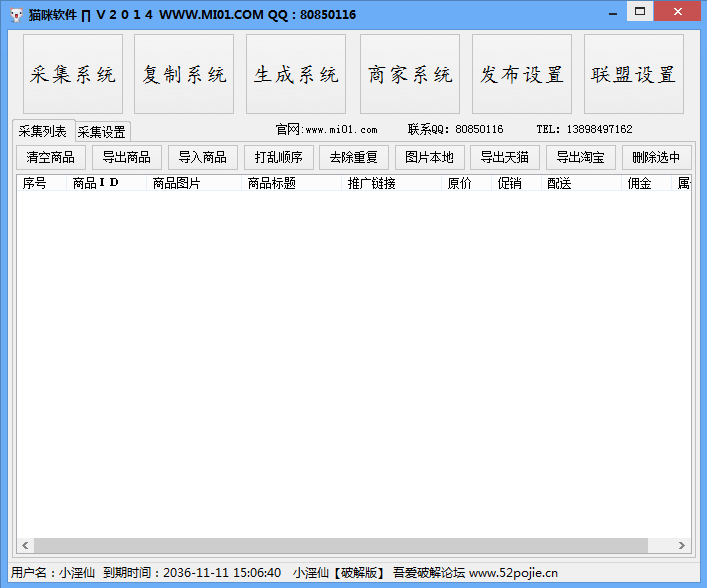Export to Tmall with 导出天猫
The width and height of the screenshot is (707, 588).
click(x=505, y=157)
